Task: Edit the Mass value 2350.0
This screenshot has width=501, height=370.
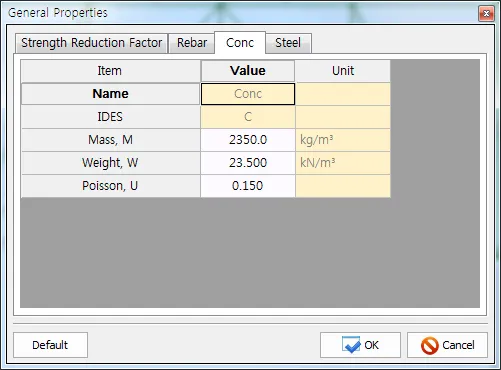Action: [x=248, y=140]
